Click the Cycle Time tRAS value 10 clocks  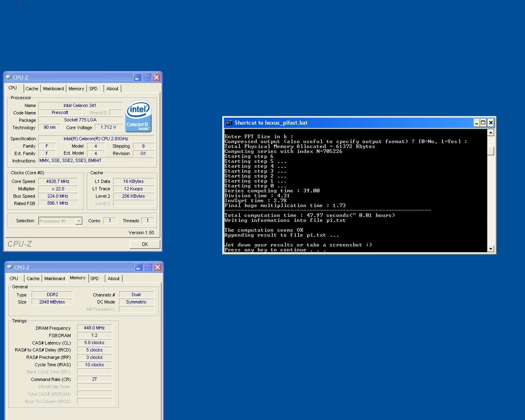click(94, 365)
